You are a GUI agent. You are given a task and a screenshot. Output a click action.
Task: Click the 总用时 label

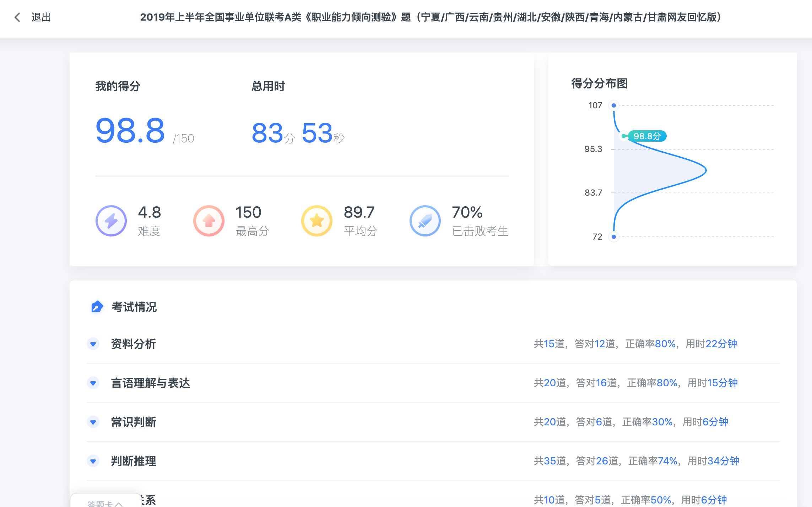point(268,86)
